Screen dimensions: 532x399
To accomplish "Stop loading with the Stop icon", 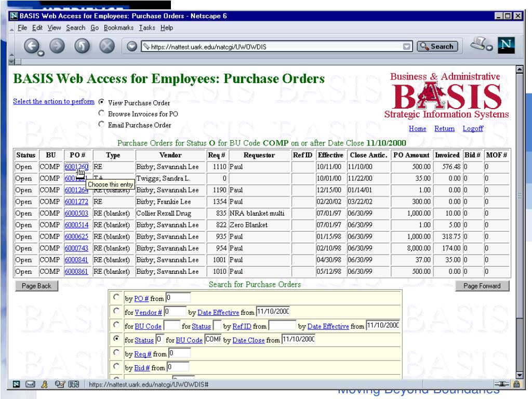I will (x=107, y=46).
